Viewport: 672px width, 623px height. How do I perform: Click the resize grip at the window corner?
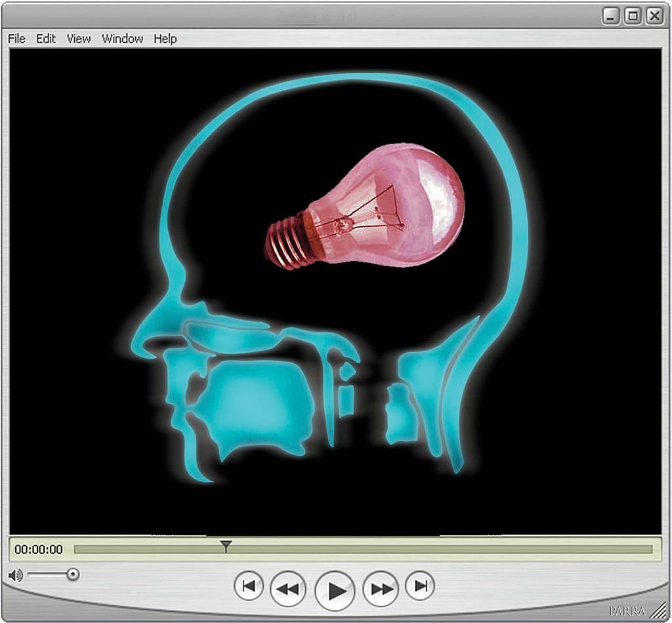660,611
